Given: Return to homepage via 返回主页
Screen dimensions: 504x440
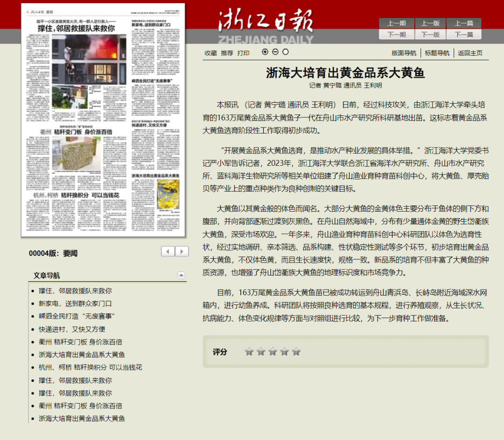Looking at the screenshot, I should pos(470,53).
